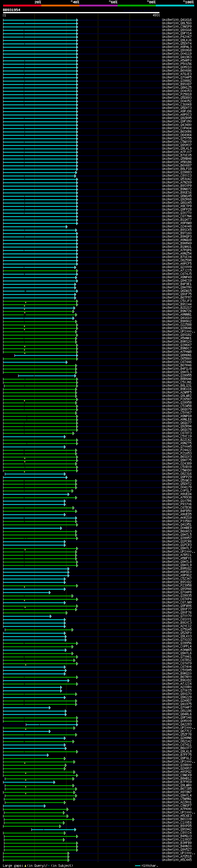Open UniRef100_B9RS20 hit
197x868 pixels.
click(x=177, y=342)
